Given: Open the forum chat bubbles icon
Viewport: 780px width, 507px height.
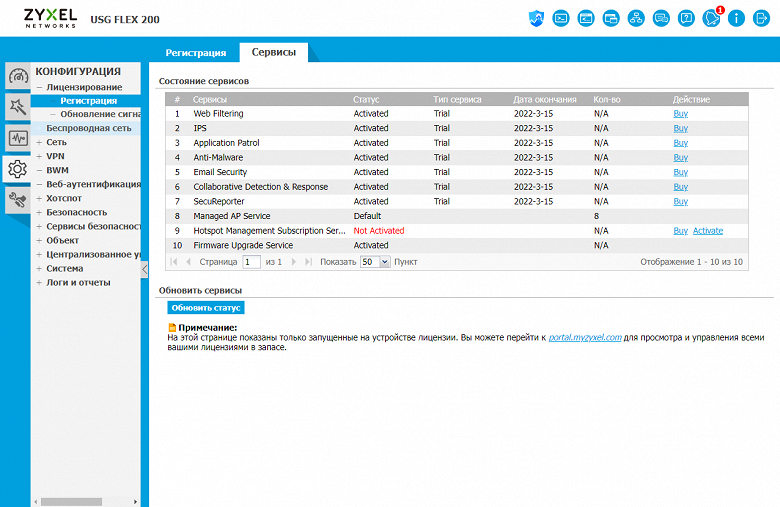Looking at the screenshot, I should (661, 19).
